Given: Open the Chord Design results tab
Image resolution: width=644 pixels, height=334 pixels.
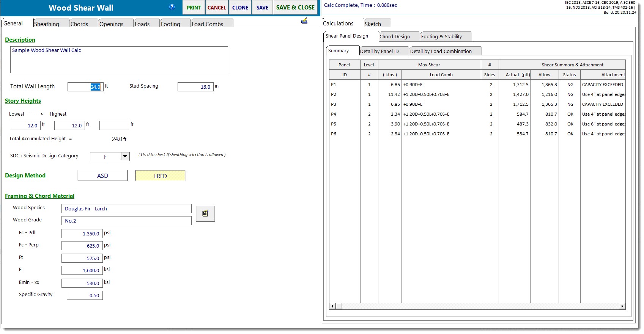Looking at the screenshot, I should (x=395, y=37).
